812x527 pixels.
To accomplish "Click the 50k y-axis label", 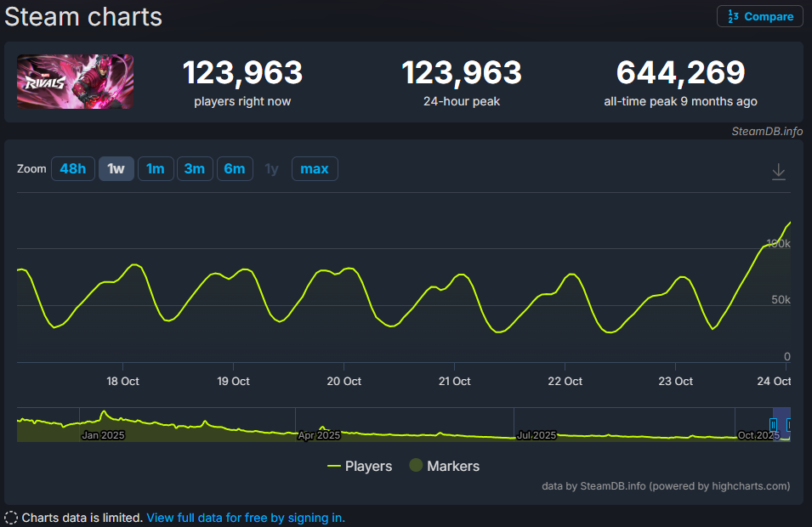I will point(781,300).
